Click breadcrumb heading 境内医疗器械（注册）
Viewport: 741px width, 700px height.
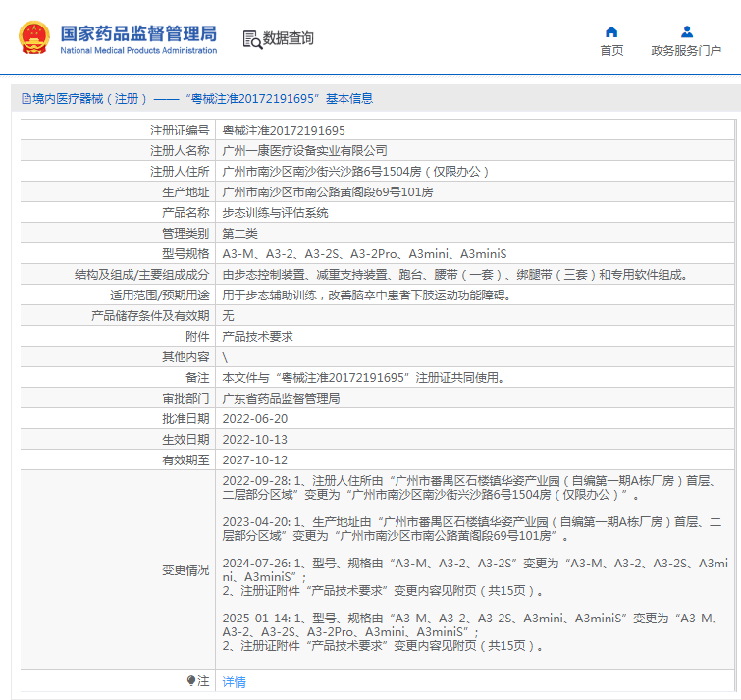point(89,99)
